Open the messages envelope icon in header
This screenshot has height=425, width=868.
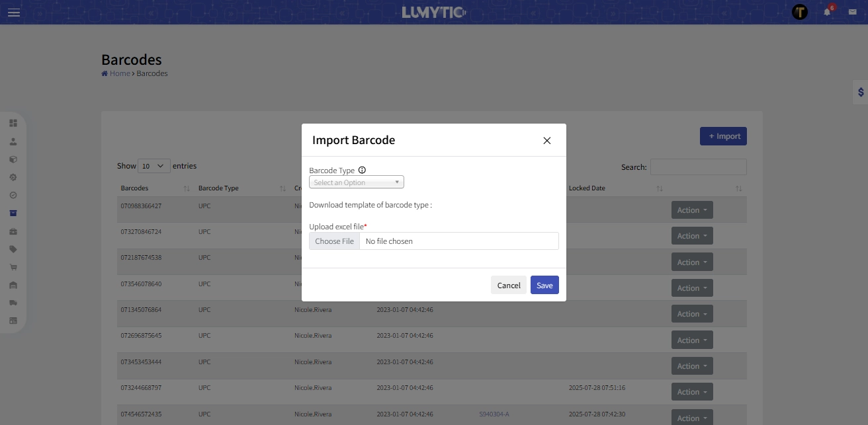tap(852, 11)
